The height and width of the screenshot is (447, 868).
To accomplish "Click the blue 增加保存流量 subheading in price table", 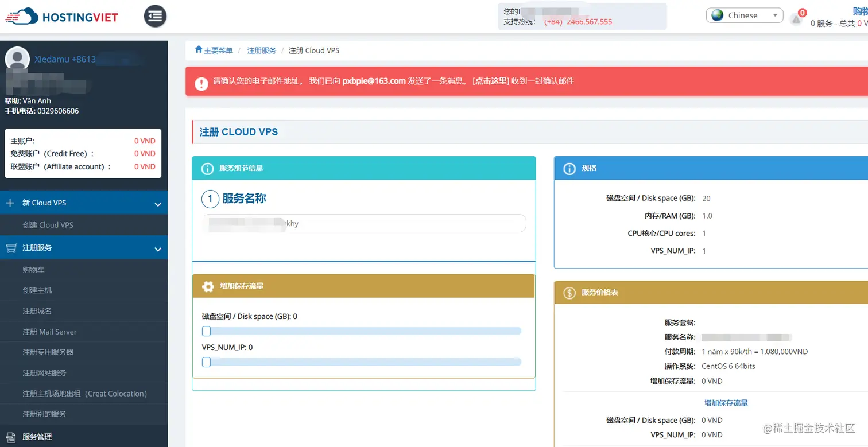I will [x=726, y=403].
